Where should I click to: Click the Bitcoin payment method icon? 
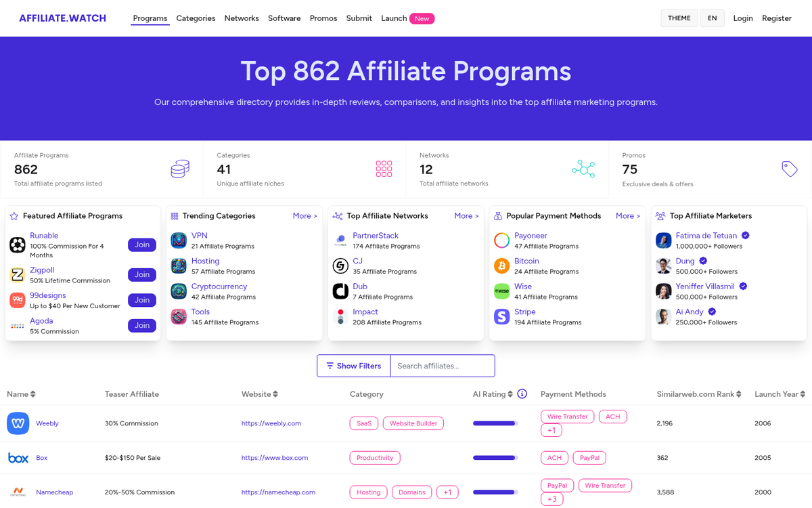tap(501, 266)
